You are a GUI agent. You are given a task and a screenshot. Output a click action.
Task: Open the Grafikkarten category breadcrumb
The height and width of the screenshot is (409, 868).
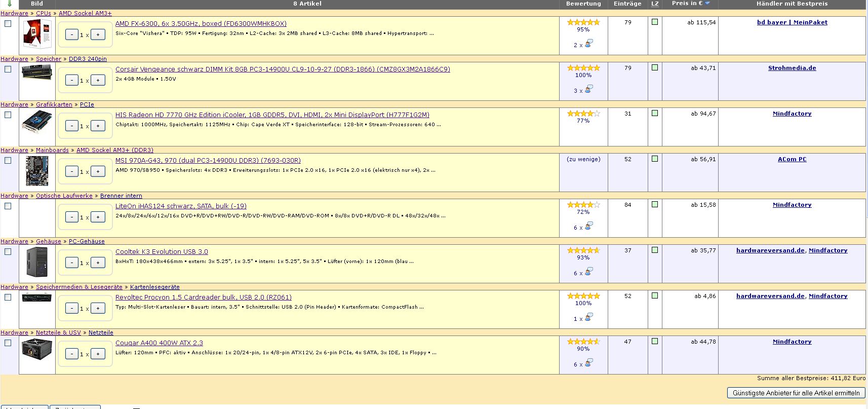click(x=54, y=104)
